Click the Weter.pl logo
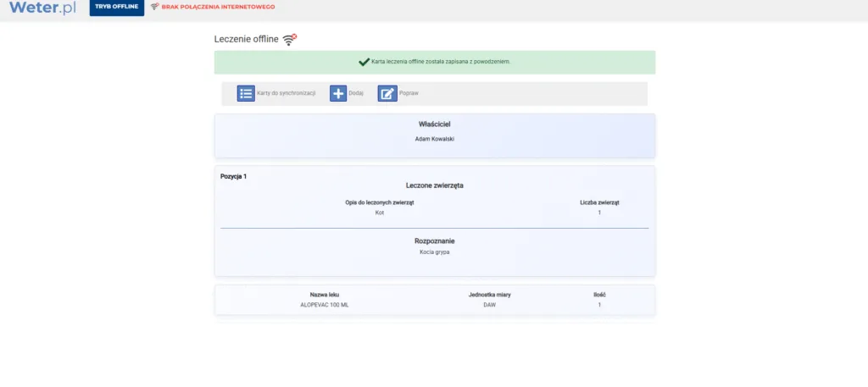868x387 pixels. point(42,7)
